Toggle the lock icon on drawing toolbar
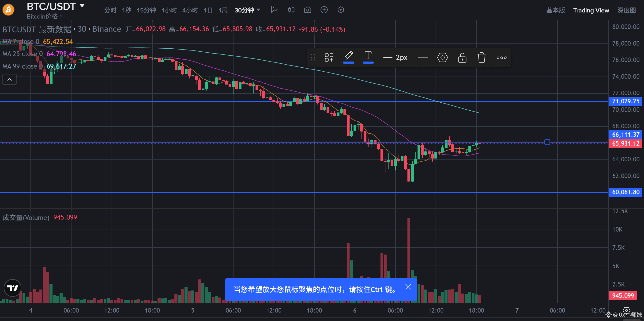This screenshot has width=644, height=321. coord(462,58)
